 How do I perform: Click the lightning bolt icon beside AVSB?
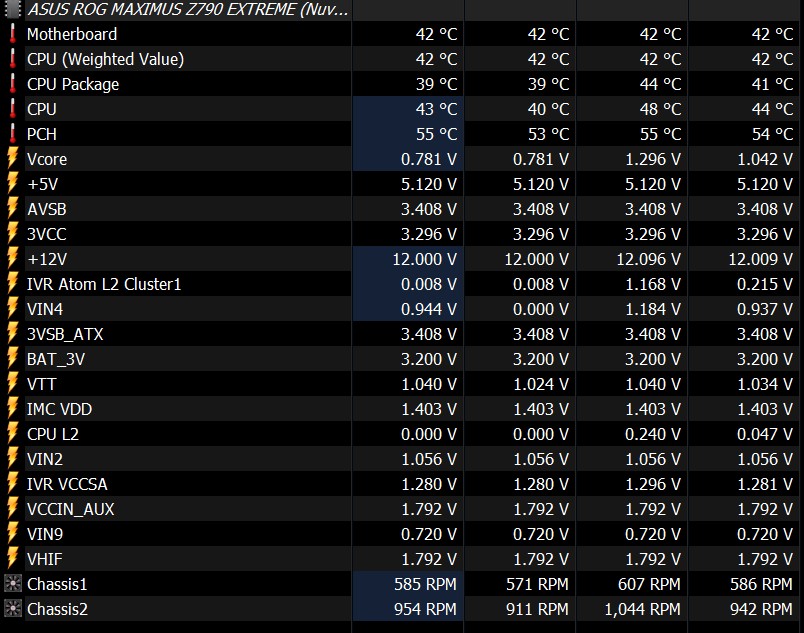coord(13,209)
